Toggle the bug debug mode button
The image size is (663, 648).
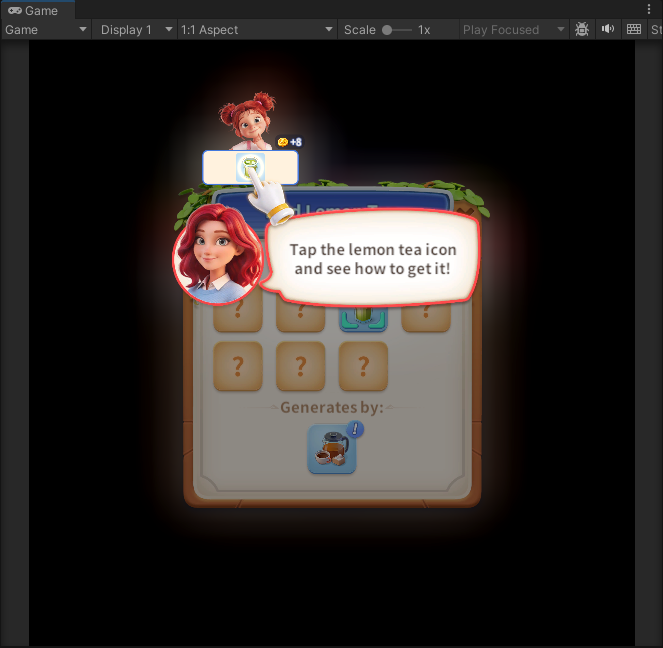582,30
